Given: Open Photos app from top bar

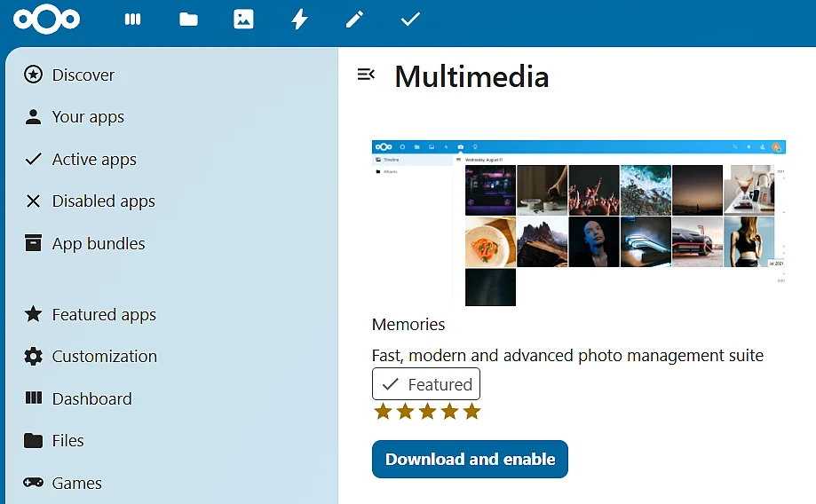Looking at the screenshot, I should tap(243, 20).
